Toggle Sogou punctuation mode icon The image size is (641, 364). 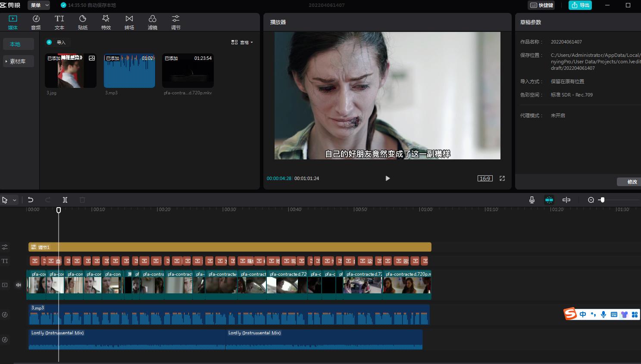[x=593, y=314]
